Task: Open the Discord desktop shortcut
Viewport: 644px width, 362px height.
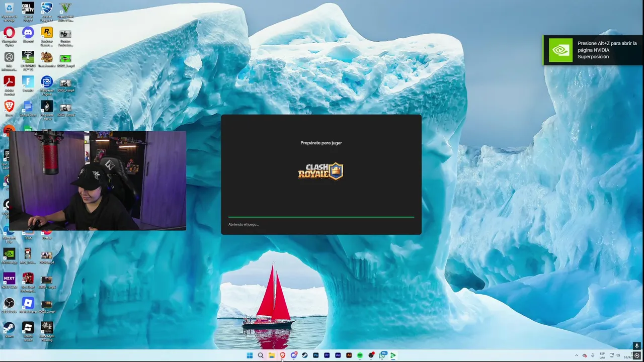Action: (x=28, y=35)
